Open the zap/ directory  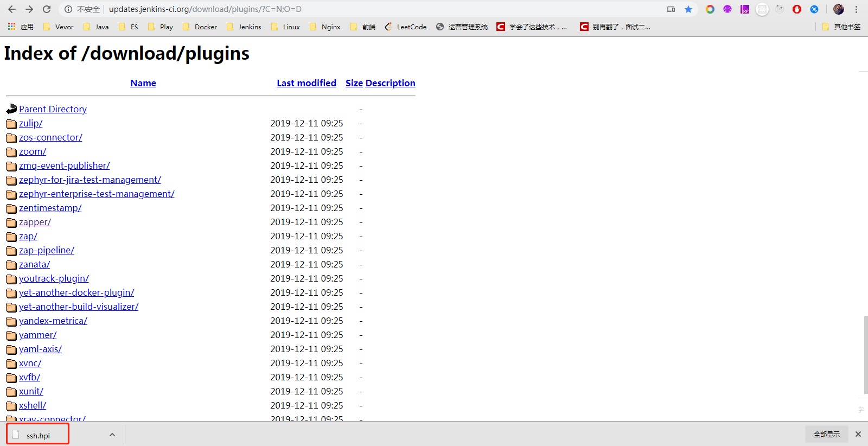coord(28,236)
